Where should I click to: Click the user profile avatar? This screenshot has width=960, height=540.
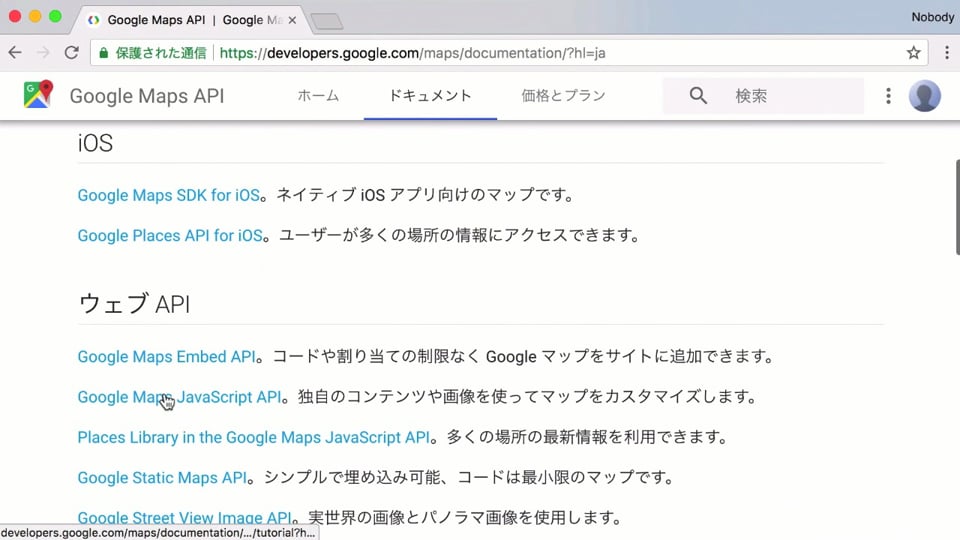[924, 96]
